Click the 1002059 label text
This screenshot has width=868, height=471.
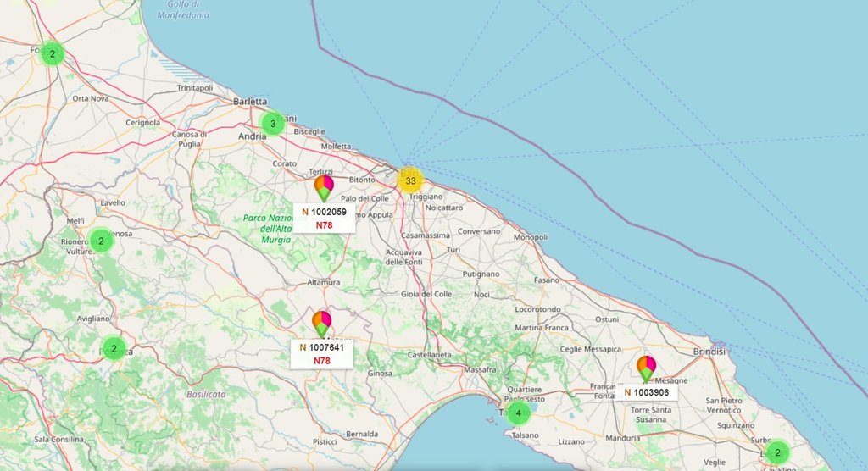(x=329, y=212)
